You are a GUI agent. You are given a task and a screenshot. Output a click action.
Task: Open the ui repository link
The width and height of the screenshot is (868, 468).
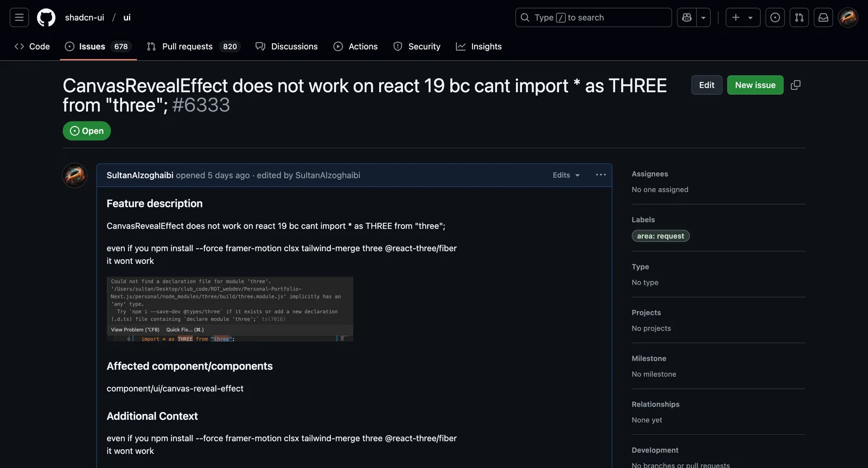[127, 17]
